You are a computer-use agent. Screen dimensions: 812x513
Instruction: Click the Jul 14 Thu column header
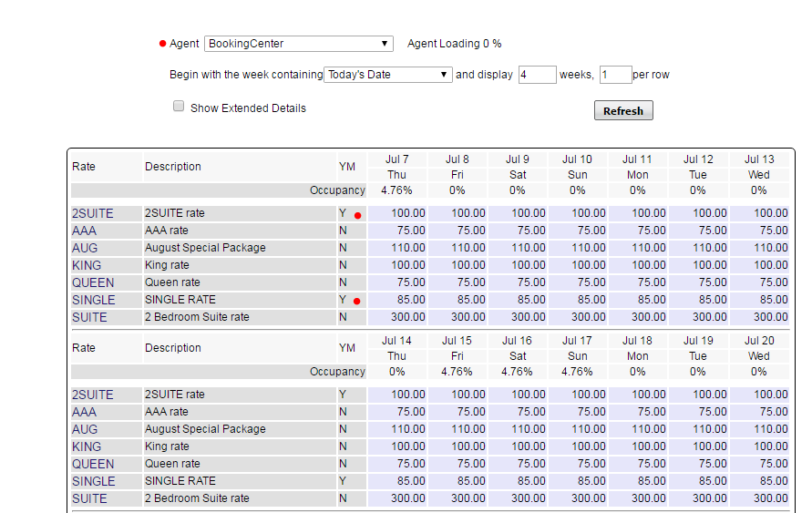tap(397, 348)
